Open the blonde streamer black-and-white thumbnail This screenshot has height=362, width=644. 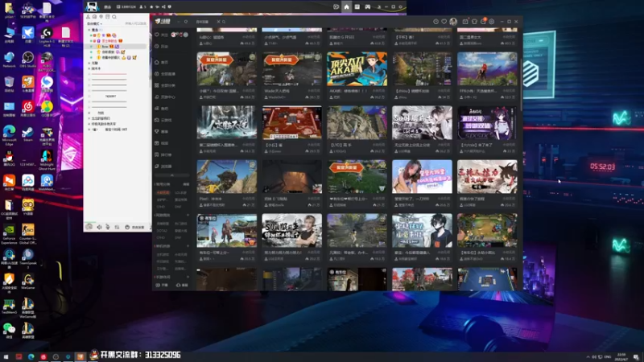(x=292, y=230)
